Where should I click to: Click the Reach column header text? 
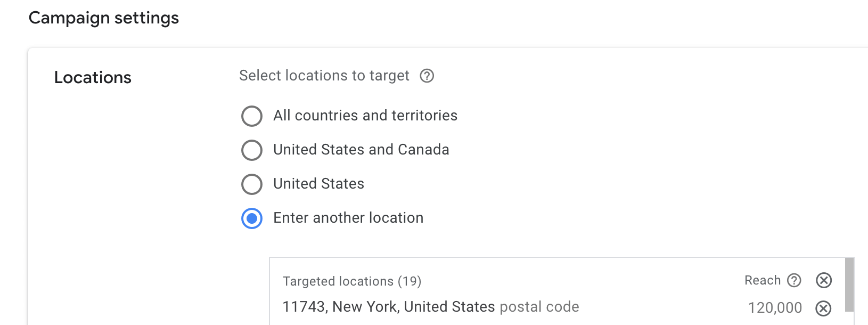(x=762, y=280)
